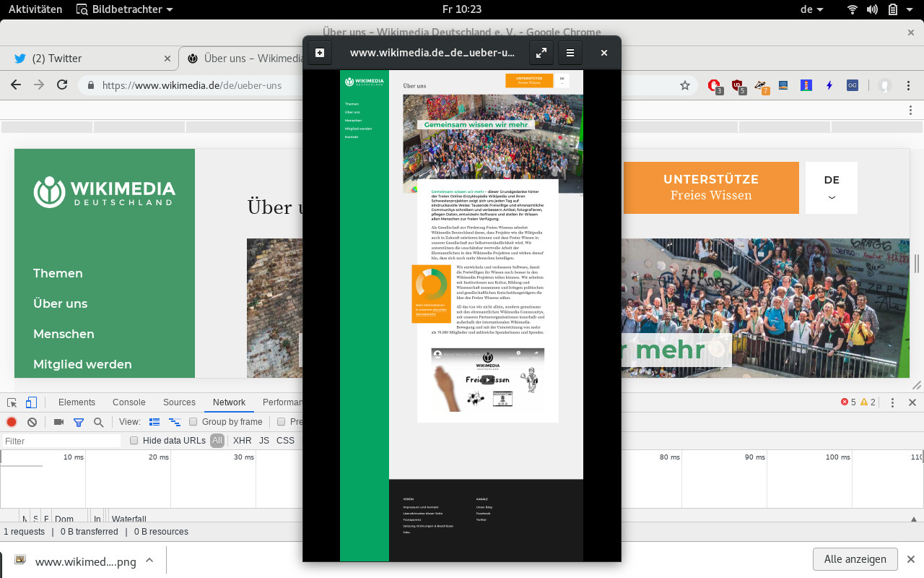Switch to the Twitter browser tab
This screenshot has width=924, height=578.
pos(87,59)
